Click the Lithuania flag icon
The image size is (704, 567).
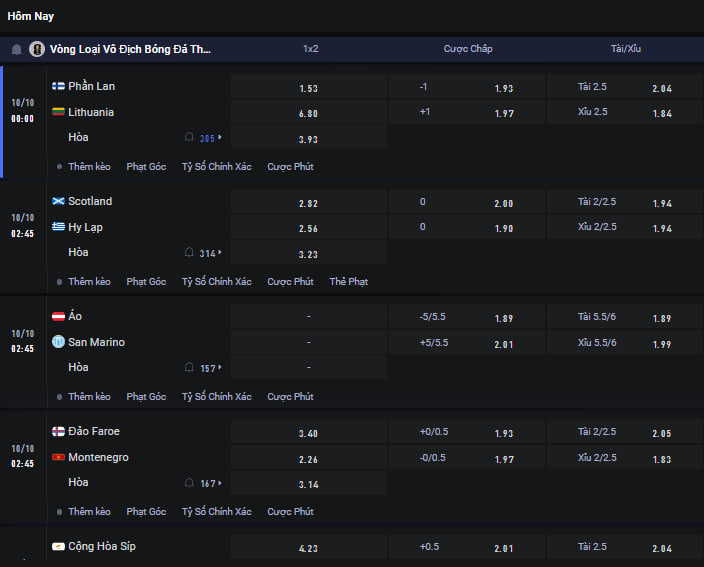coord(58,112)
